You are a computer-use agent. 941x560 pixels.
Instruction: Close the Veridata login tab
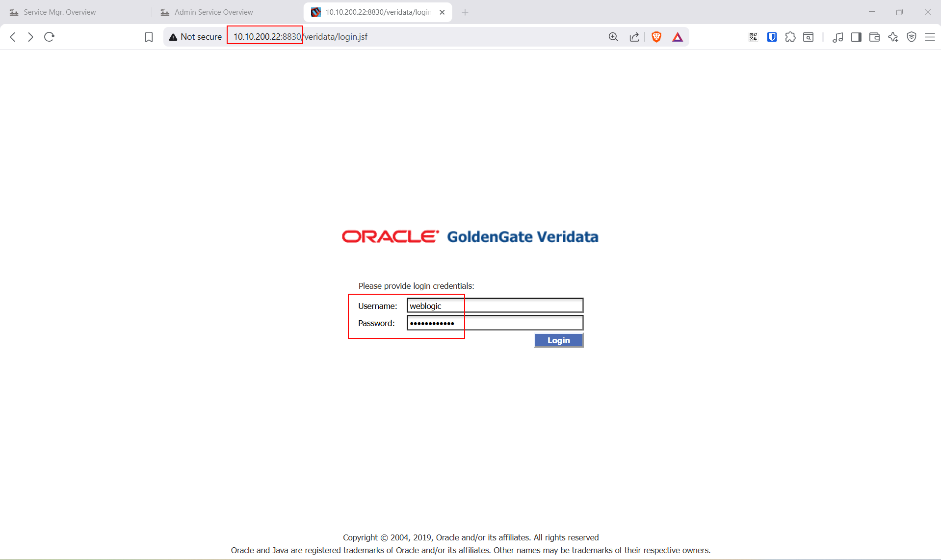tap(442, 12)
